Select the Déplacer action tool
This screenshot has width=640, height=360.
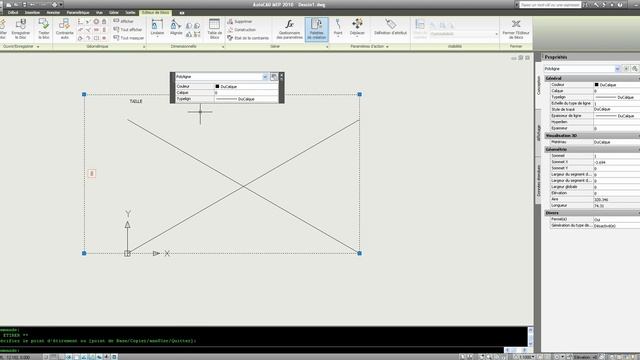[x=357, y=27]
